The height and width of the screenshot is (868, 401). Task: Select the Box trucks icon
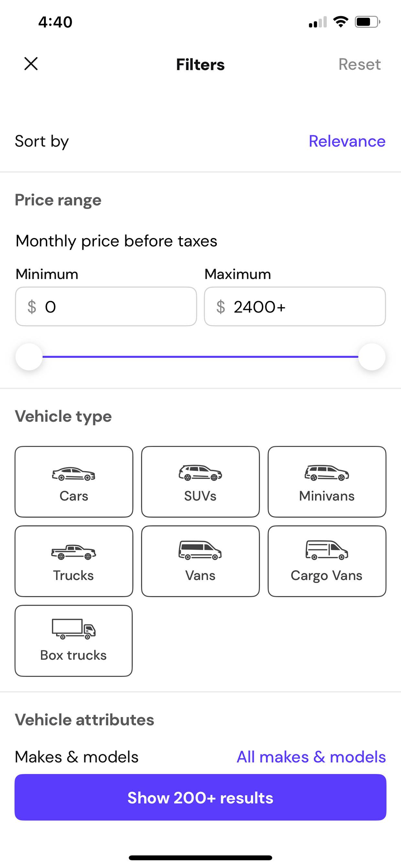(73, 629)
